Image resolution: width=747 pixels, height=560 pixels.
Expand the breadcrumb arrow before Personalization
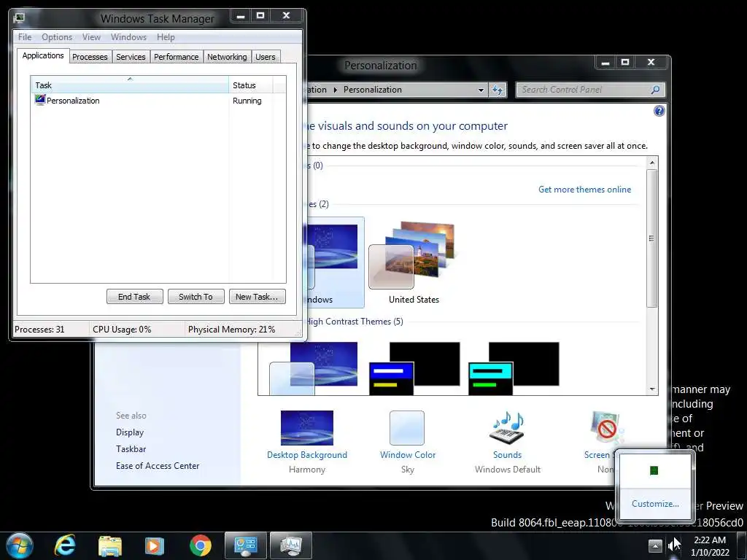coord(335,90)
